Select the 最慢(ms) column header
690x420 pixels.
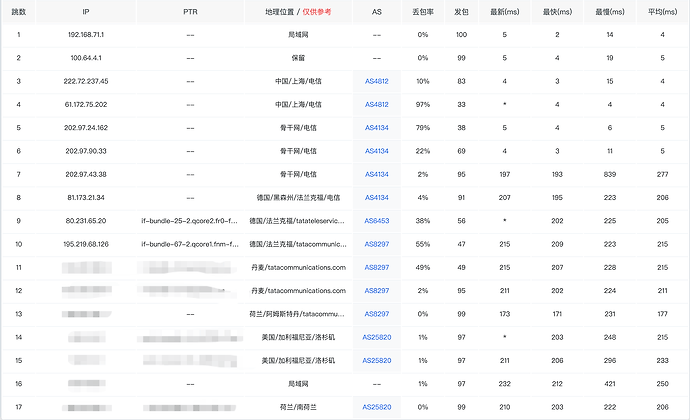(610, 12)
